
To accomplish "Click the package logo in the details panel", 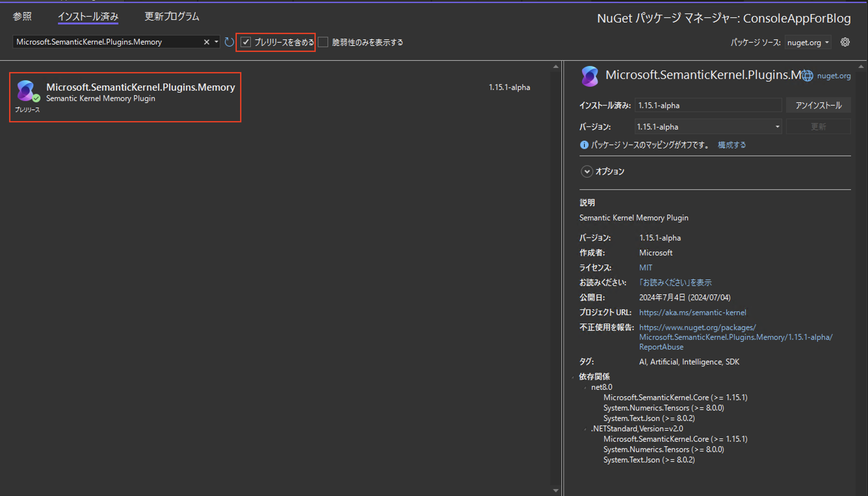I will 590,76.
